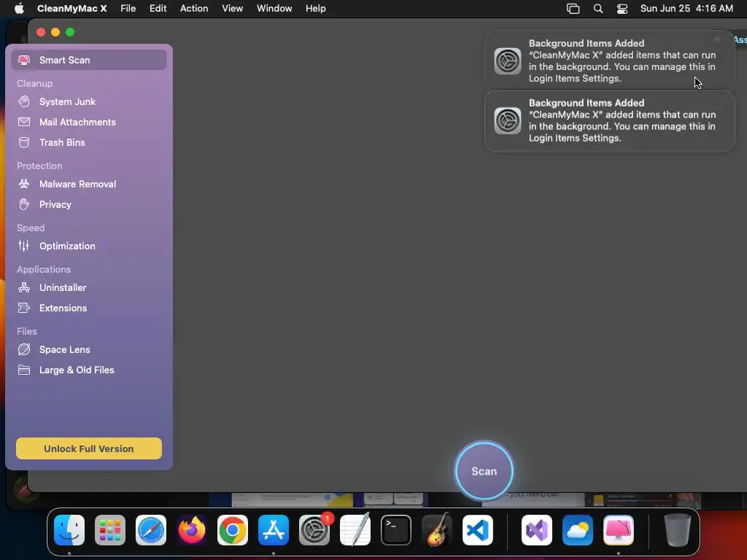The image size is (747, 560).
Task: Select the Extensions label
Action: [x=63, y=308]
